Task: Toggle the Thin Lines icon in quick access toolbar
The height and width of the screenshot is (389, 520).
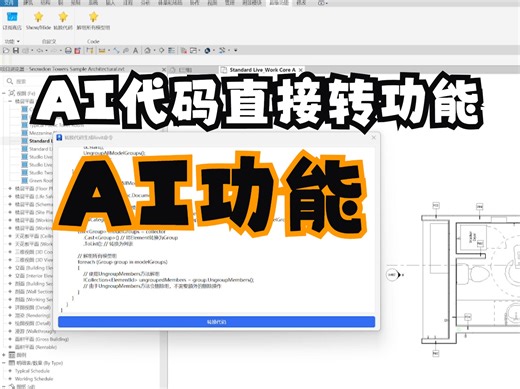Action: click(171, 51)
